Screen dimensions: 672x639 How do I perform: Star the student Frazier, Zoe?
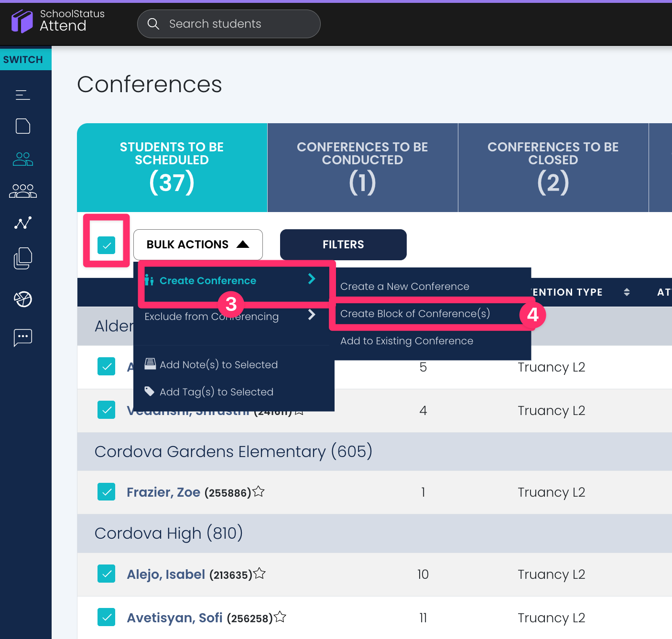(259, 491)
